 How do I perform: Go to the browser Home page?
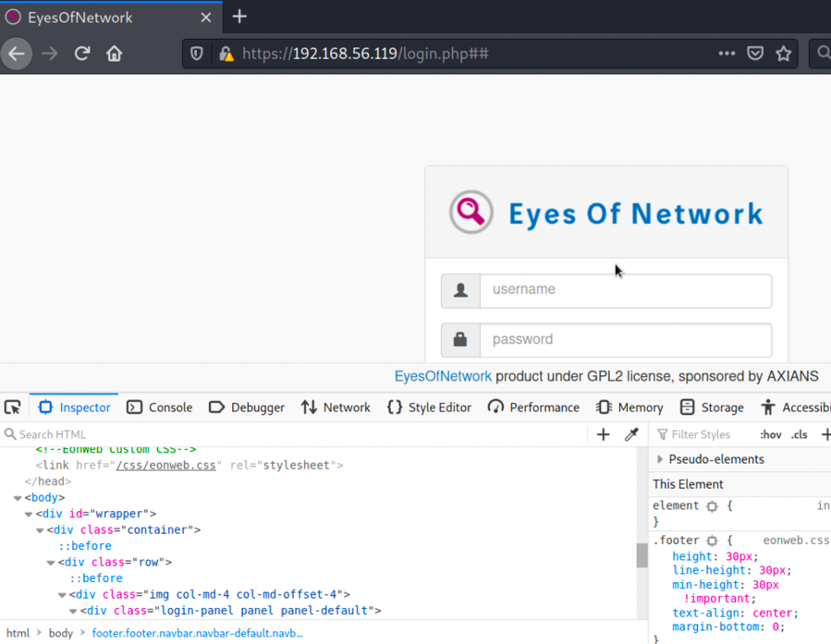(x=114, y=54)
